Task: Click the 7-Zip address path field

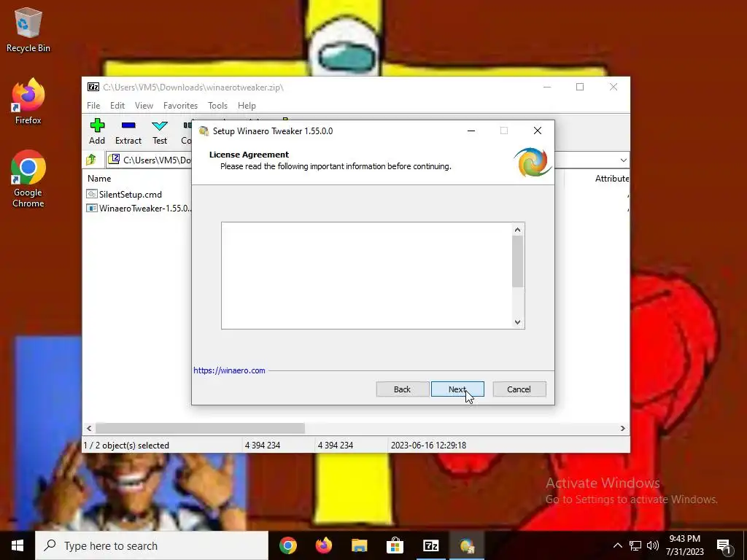Action: 150,160
